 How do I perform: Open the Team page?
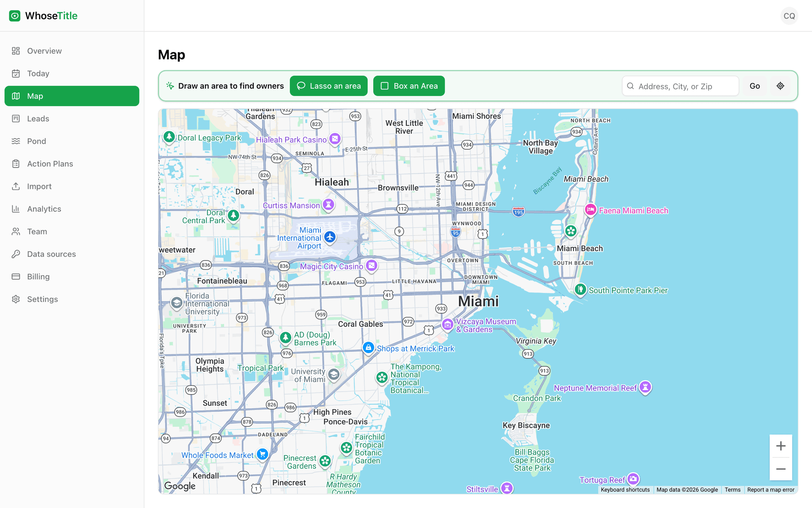[72, 231]
